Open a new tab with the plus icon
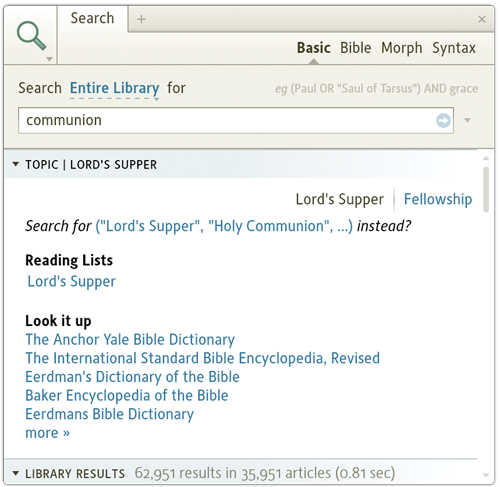 tap(141, 19)
